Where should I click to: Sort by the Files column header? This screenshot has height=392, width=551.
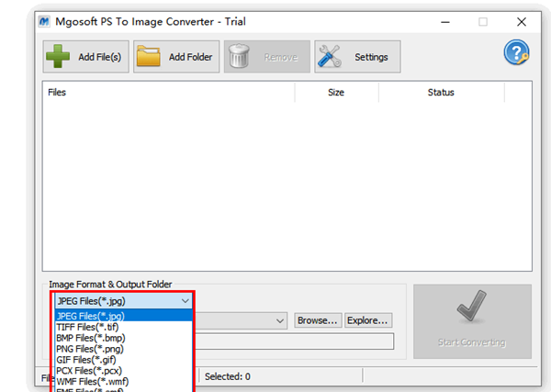click(x=169, y=93)
